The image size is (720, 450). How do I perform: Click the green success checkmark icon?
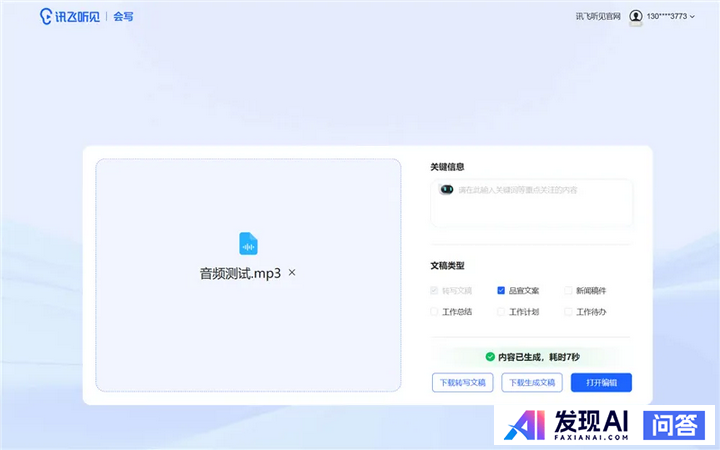tap(490, 356)
